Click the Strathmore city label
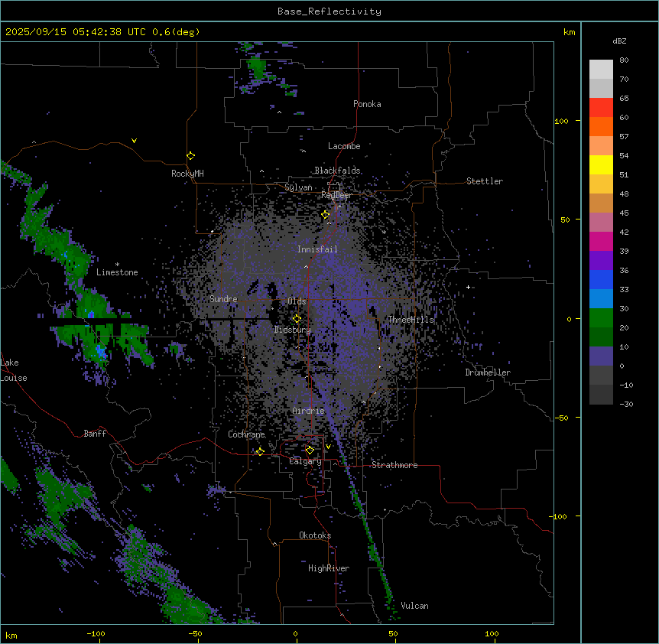This screenshot has width=659, height=644. click(x=394, y=465)
